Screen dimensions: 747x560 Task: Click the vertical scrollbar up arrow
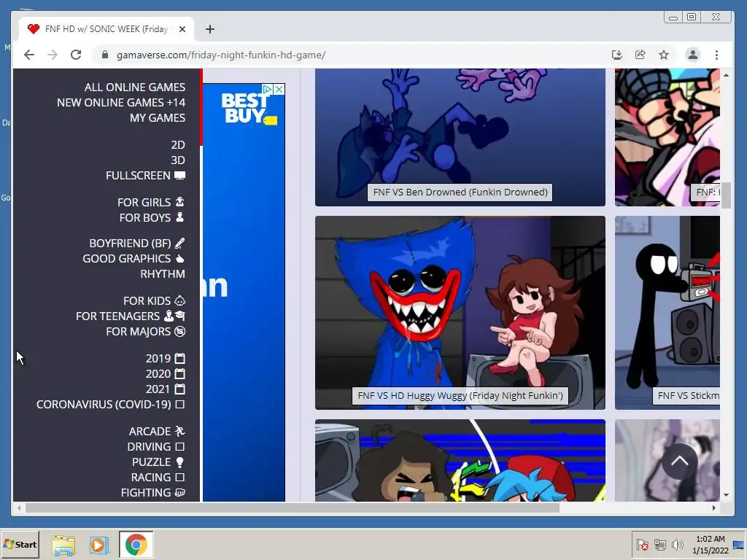tap(726, 75)
